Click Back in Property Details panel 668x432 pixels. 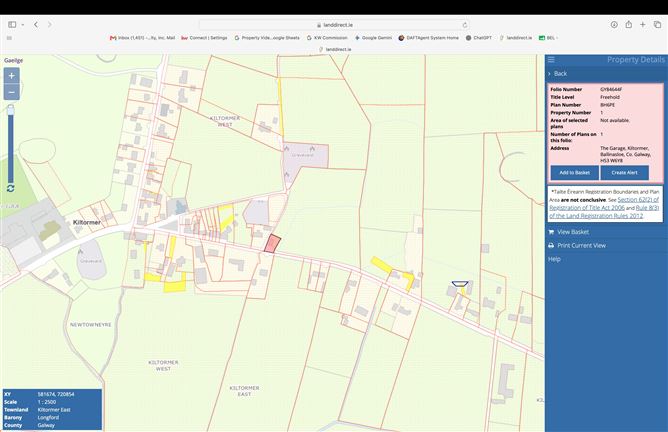coord(560,74)
